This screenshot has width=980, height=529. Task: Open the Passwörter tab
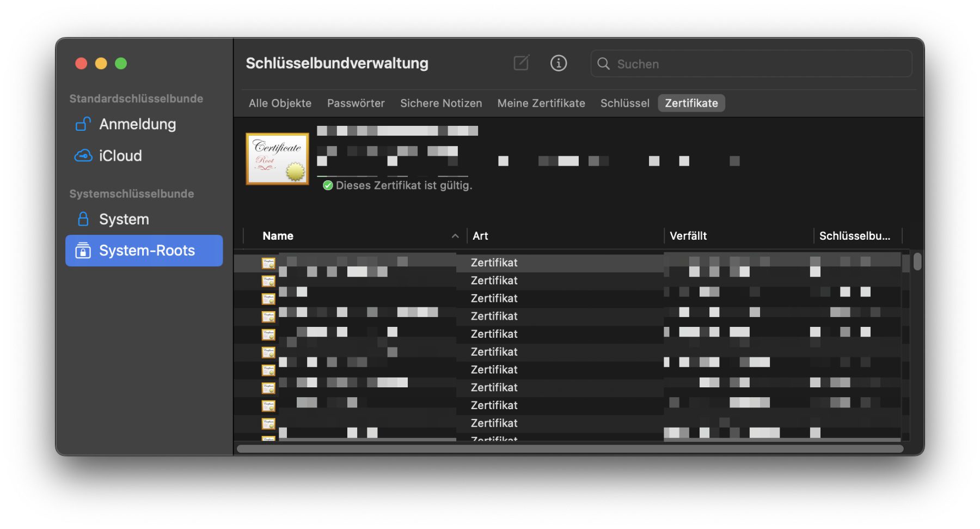[x=356, y=103]
